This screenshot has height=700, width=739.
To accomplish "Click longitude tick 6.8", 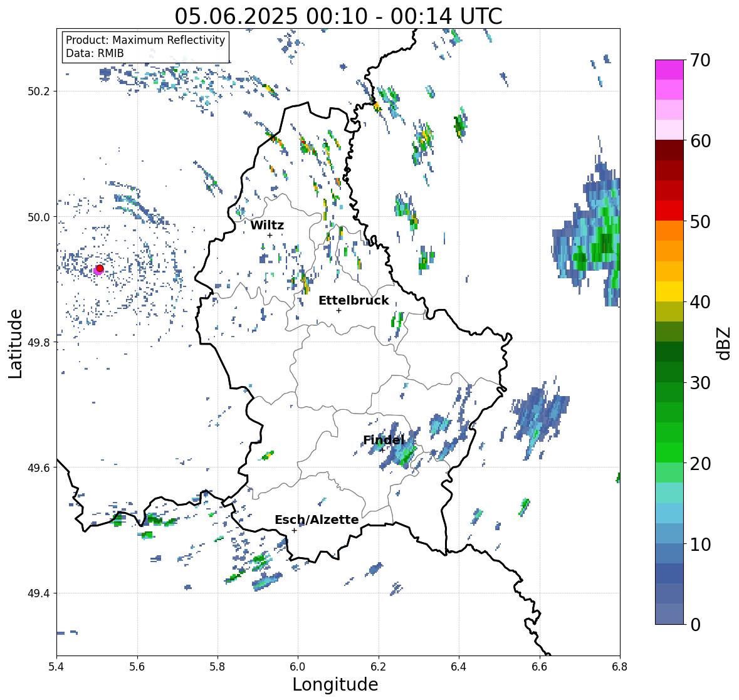I will click(x=620, y=667).
